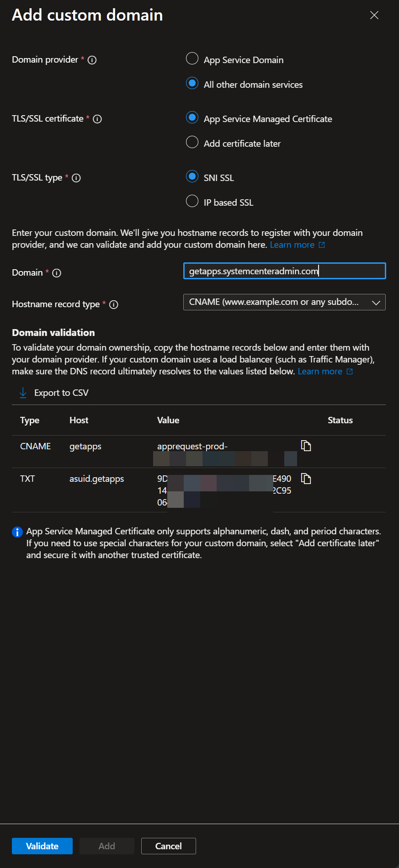The width and height of the screenshot is (399, 868).
Task: Open Hostname record type info icon
Action: [x=114, y=304]
